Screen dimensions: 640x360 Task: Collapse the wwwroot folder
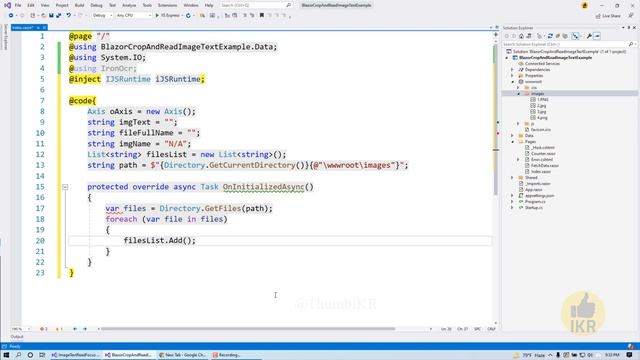[x=513, y=82]
